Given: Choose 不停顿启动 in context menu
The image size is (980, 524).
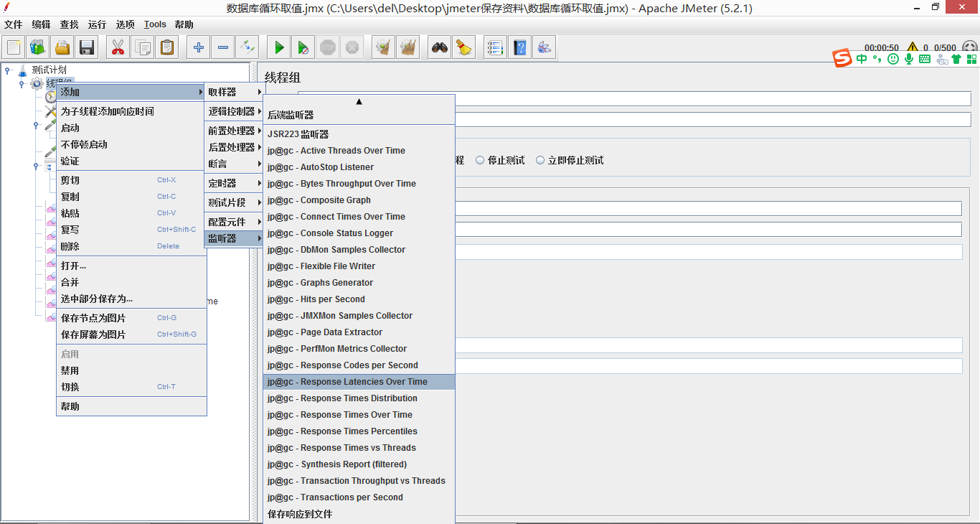Looking at the screenshot, I should pos(131,144).
